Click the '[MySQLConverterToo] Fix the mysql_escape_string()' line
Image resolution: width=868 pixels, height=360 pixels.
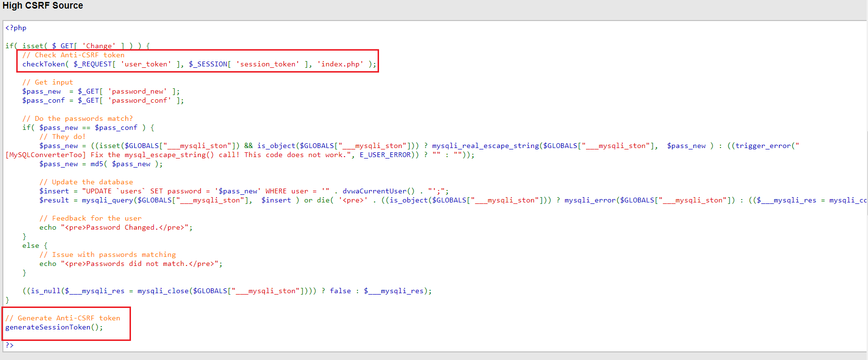(240, 155)
